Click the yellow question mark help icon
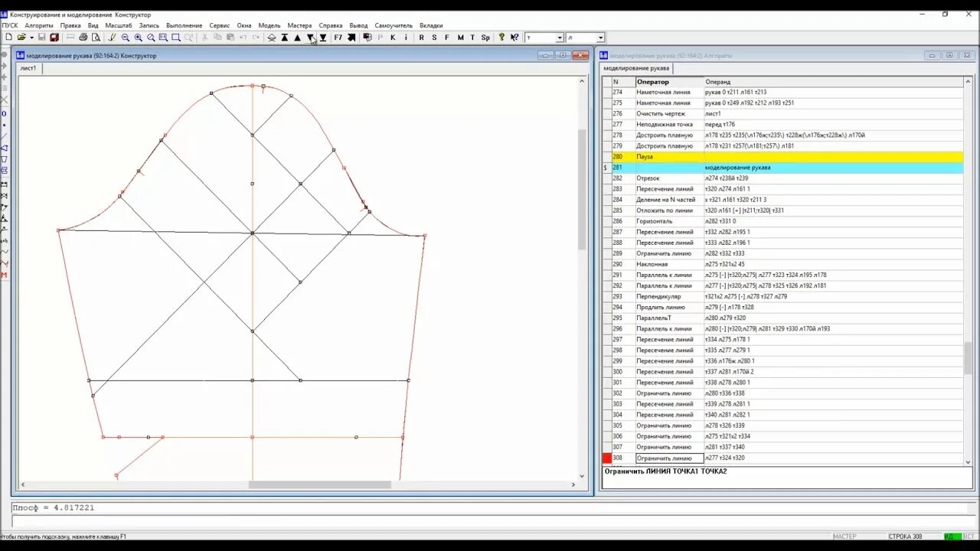The height and width of the screenshot is (551, 980). 501,37
